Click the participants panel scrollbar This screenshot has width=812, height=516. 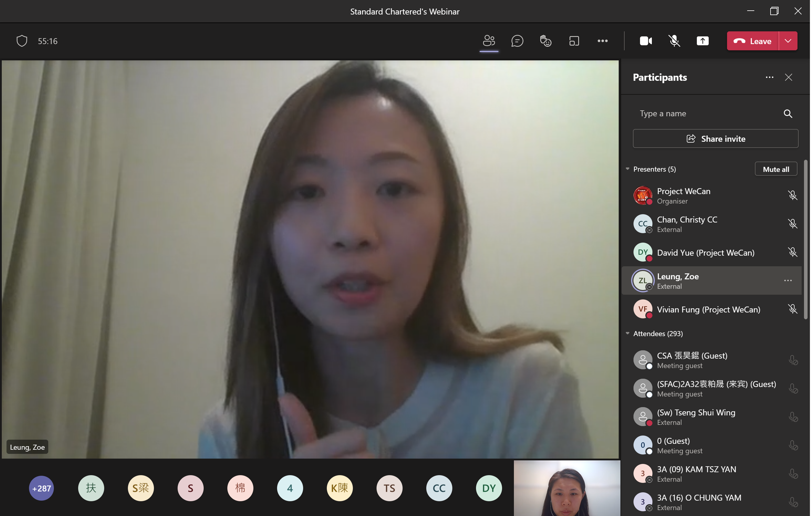click(805, 239)
